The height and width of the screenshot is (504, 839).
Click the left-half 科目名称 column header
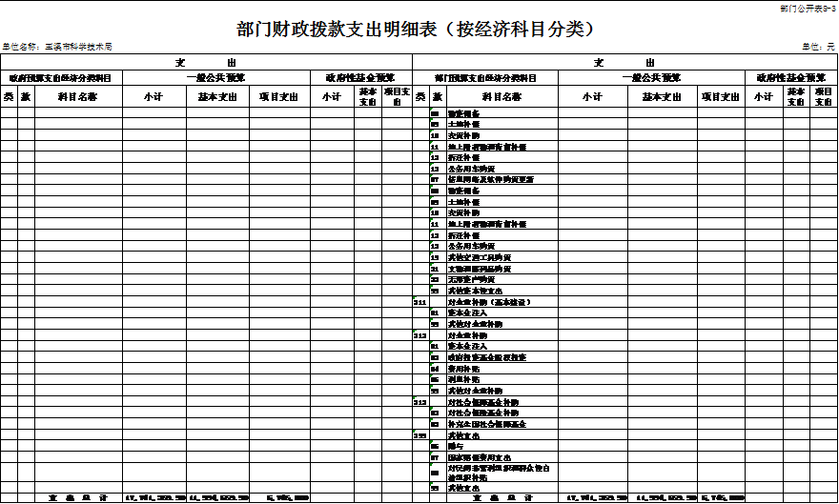tap(77, 96)
